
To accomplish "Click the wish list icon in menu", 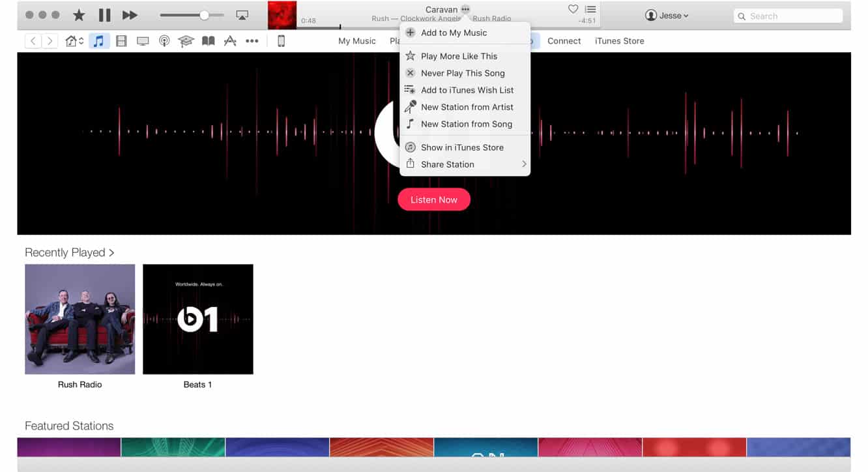I will coord(410,90).
